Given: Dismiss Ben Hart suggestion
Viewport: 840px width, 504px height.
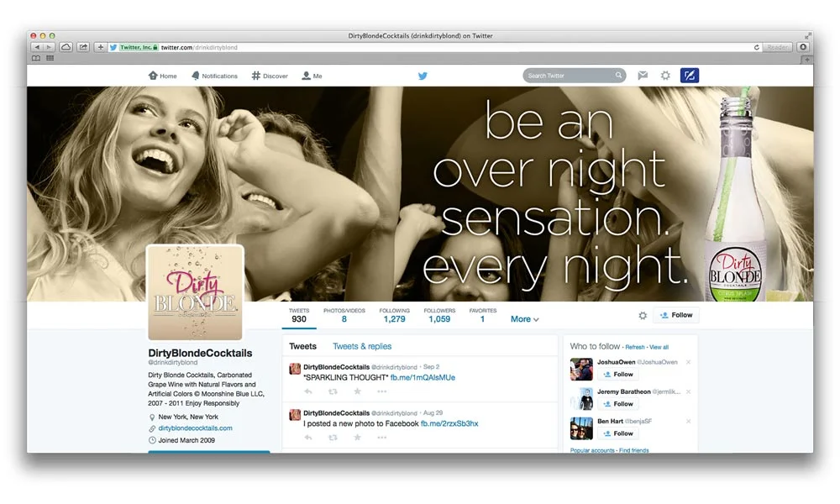Looking at the screenshot, I should 689,422.
